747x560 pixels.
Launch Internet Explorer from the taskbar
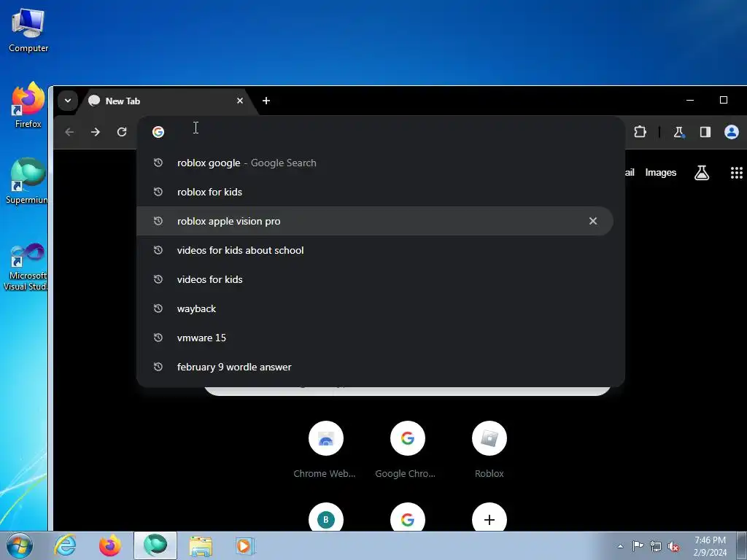65,545
